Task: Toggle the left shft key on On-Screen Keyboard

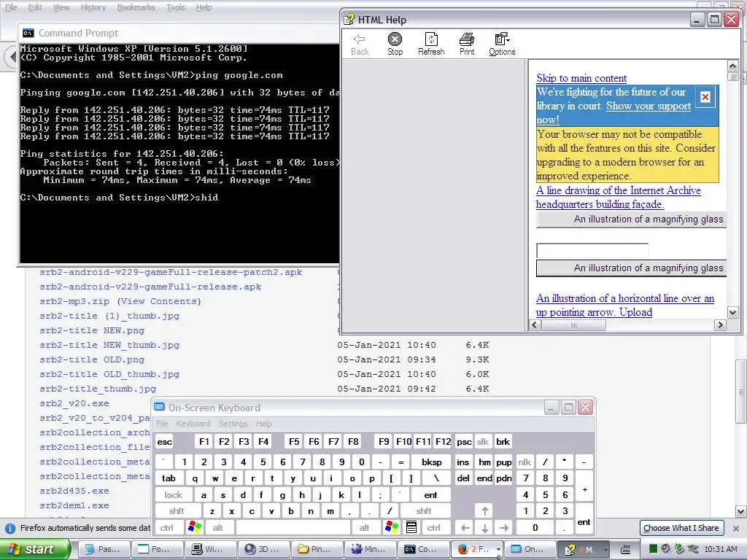Action: 177,511
